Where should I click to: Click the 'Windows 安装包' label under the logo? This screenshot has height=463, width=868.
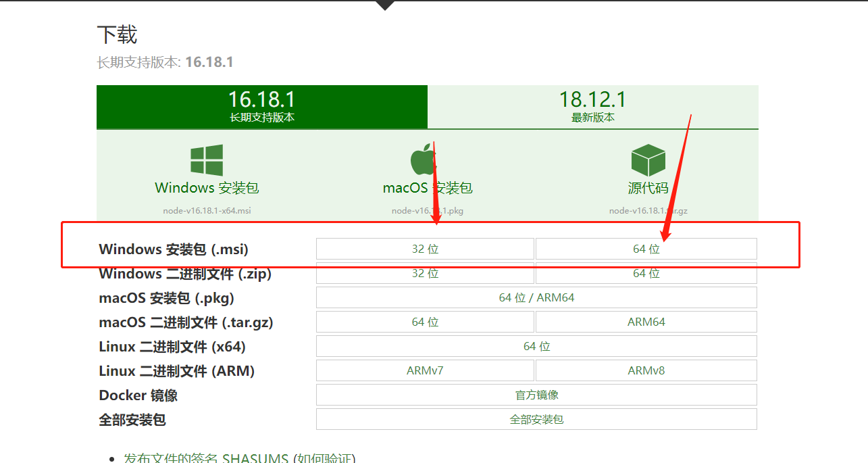coord(207,188)
